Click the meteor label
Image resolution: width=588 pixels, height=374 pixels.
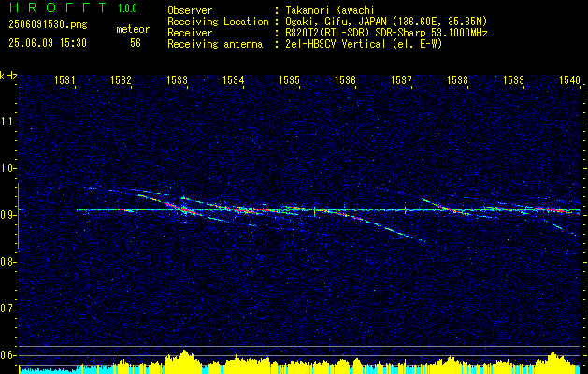[x=133, y=29]
